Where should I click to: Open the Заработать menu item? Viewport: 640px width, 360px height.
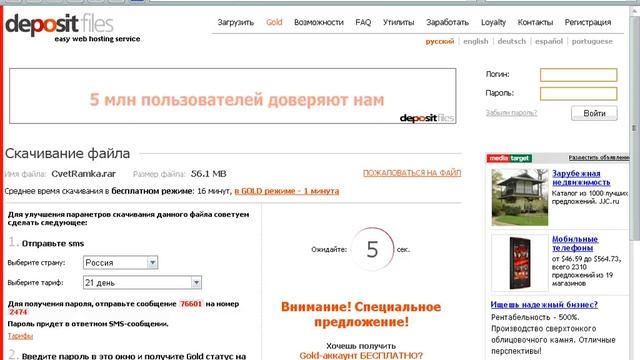[447, 22]
